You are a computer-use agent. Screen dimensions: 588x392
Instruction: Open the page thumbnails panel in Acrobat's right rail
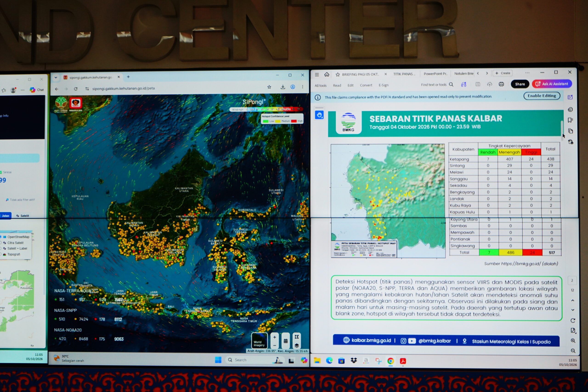(x=571, y=131)
